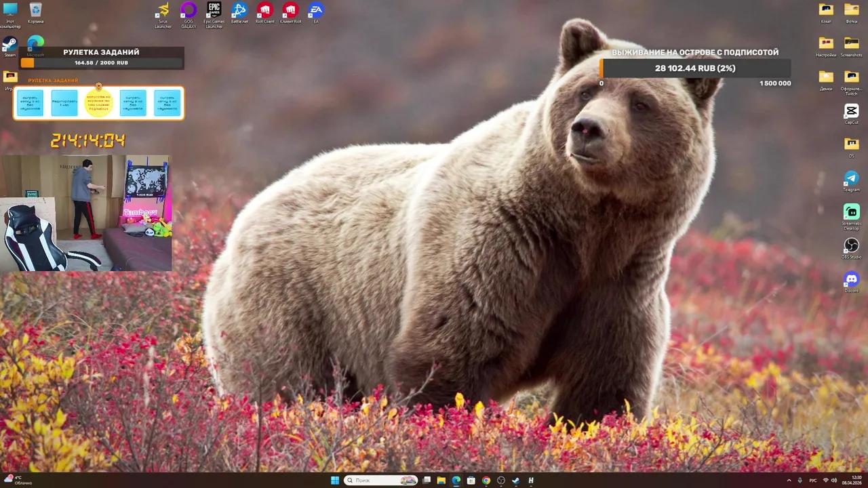Open the Sirus Launcher desktop shortcut
868x488 pixels.
point(163,14)
